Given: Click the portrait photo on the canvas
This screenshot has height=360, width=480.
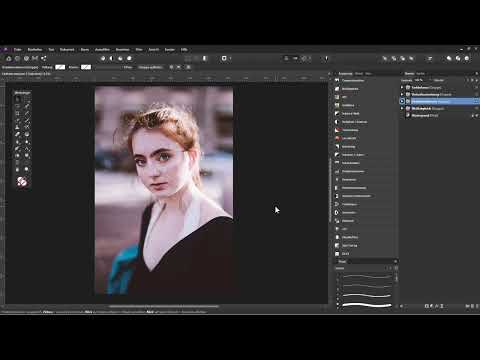Looking at the screenshot, I should point(164,190).
